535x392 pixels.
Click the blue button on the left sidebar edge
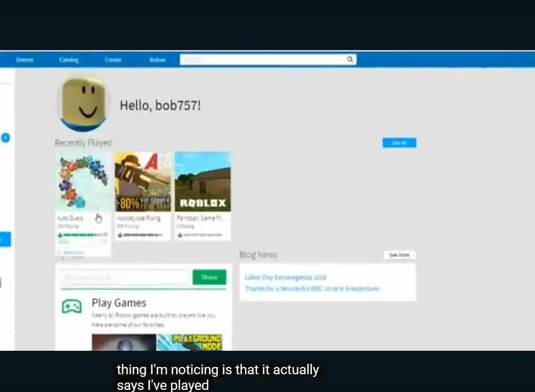[5, 239]
